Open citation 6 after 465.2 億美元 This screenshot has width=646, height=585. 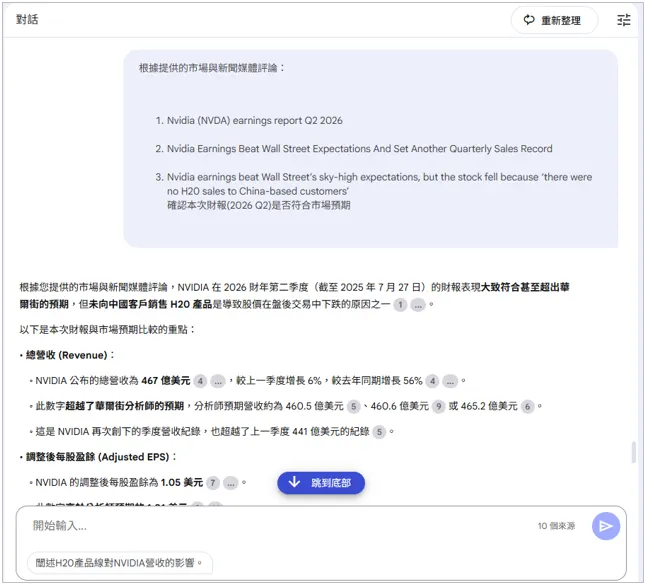(x=527, y=407)
